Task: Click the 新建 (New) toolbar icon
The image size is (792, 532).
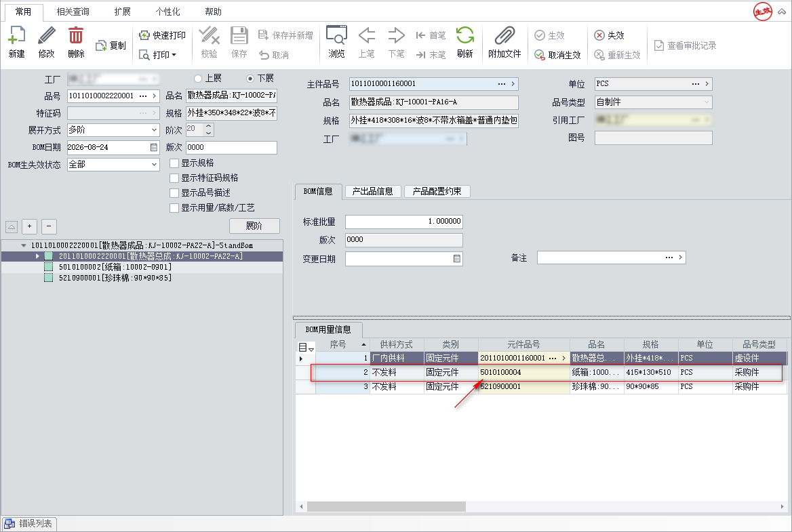Action: pos(17,37)
